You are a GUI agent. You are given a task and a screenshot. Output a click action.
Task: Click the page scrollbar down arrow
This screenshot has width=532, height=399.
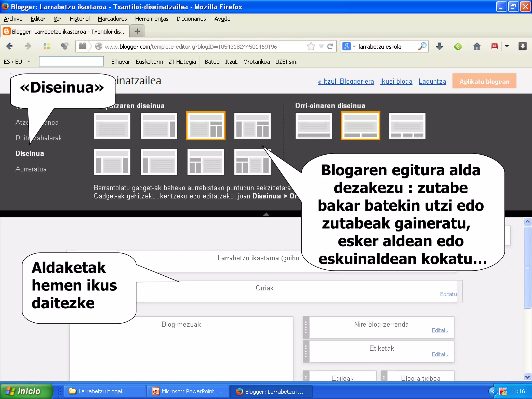coord(527,377)
